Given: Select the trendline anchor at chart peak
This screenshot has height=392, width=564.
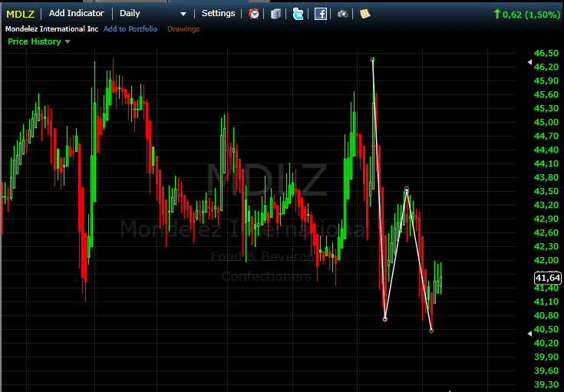Looking at the screenshot, I should (373, 60).
